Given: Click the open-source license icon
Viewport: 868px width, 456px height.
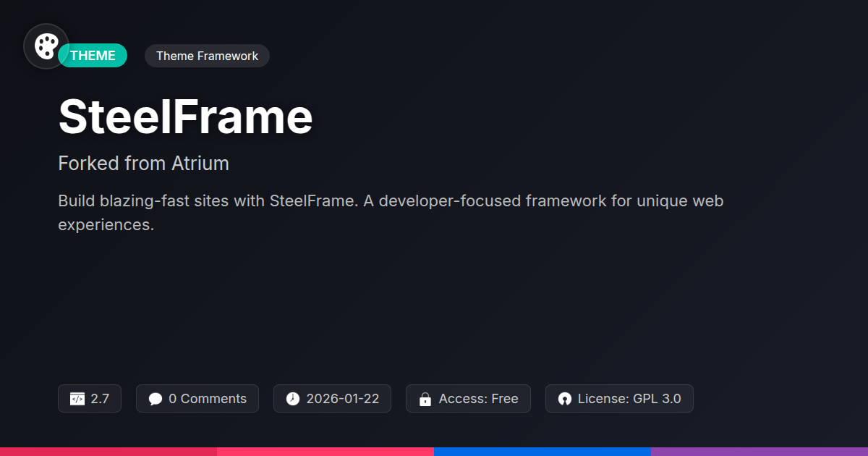Looking at the screenshot, I should coord(565,399).
